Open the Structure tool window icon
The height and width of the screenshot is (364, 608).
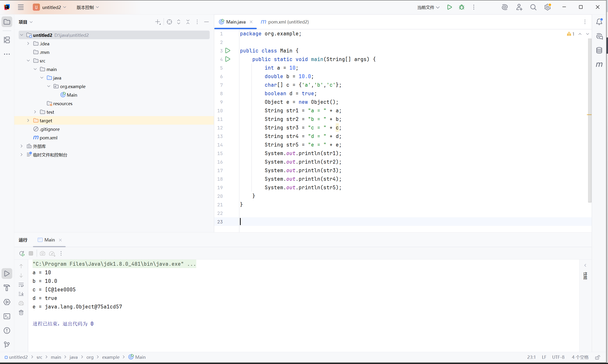point(7,40)
